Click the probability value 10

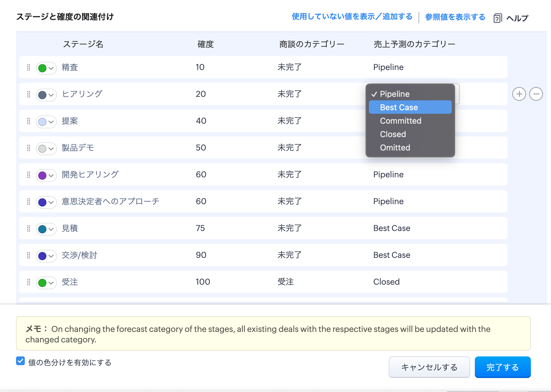(200, 67)
